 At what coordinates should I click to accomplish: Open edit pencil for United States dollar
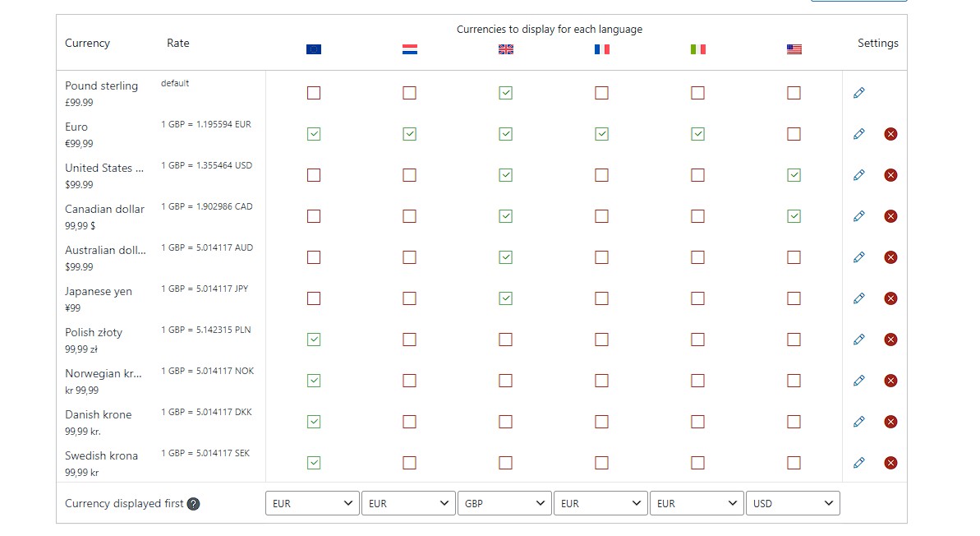858,175
